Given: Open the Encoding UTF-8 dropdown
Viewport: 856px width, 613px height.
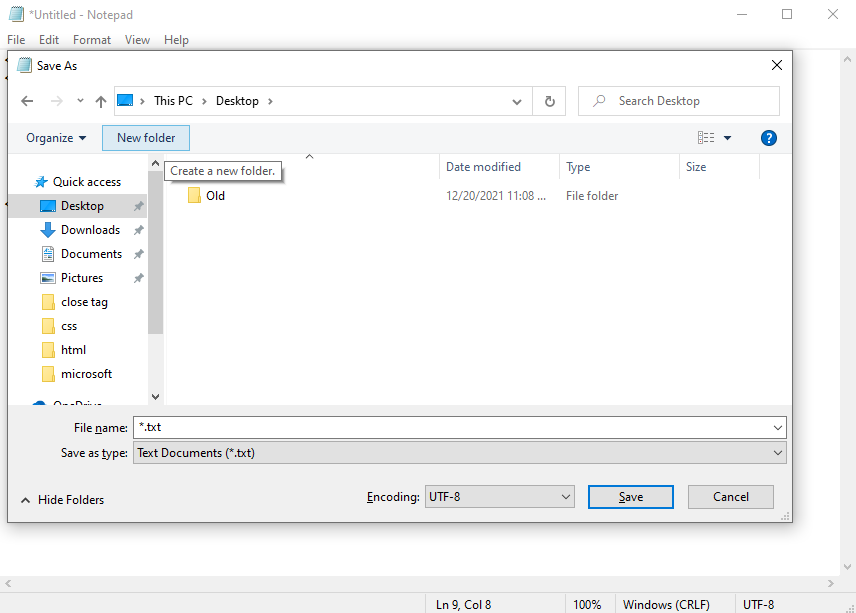Looking at the screenshot, I should [500, 497].
